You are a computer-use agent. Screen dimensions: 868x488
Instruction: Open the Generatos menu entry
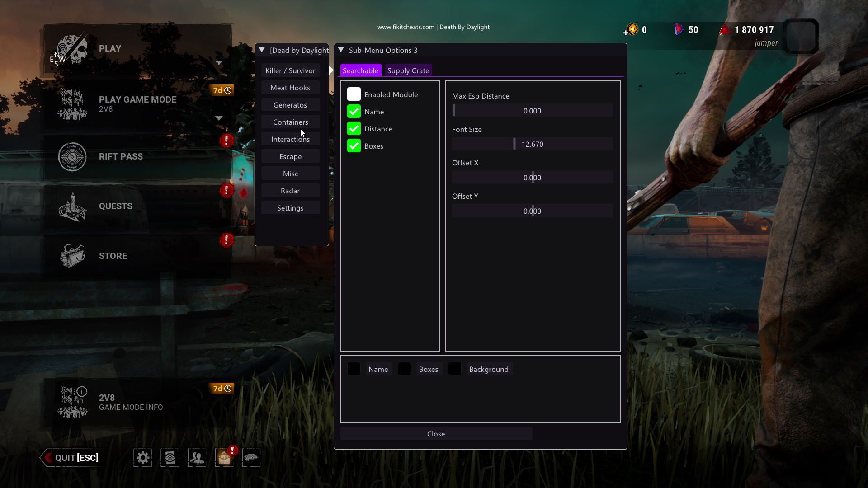tap(290, 105)
